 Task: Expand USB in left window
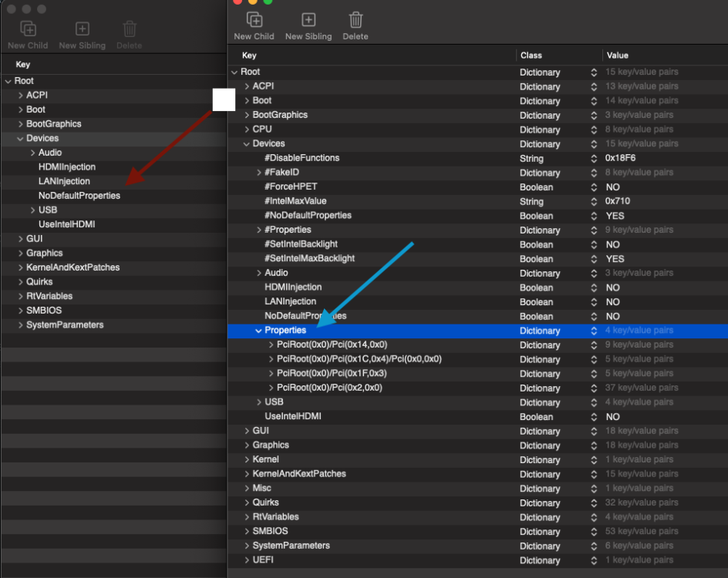(x=32, y=210)
